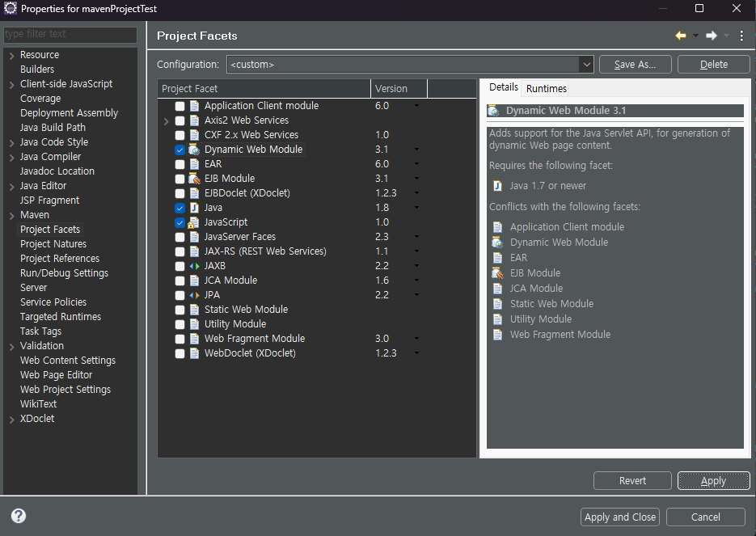Open the Configuration combo box
The height and width of the screenshot is (536, 756).
pyautogui.click(x=410, y=64)
